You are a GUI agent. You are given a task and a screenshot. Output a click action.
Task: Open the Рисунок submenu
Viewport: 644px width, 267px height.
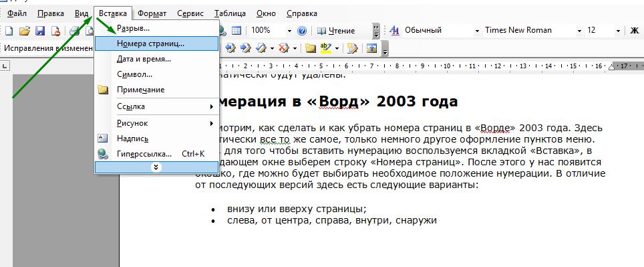point(156,123)
